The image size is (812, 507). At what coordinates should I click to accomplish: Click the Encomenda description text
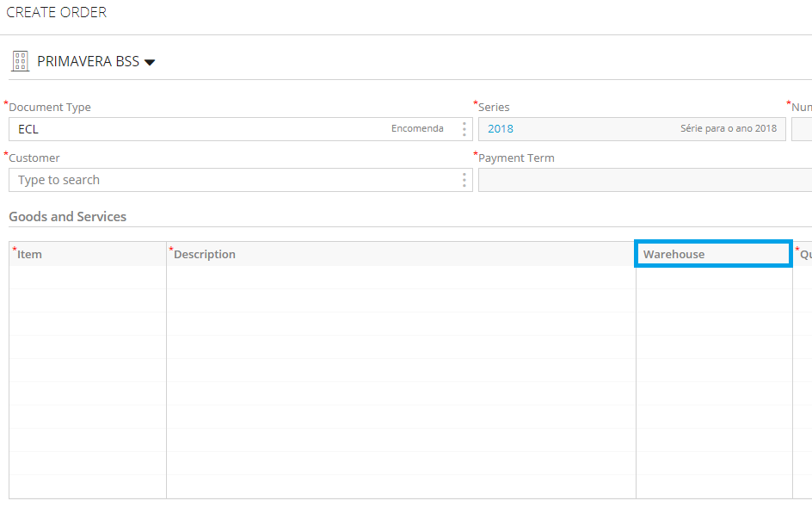(417, 128)
